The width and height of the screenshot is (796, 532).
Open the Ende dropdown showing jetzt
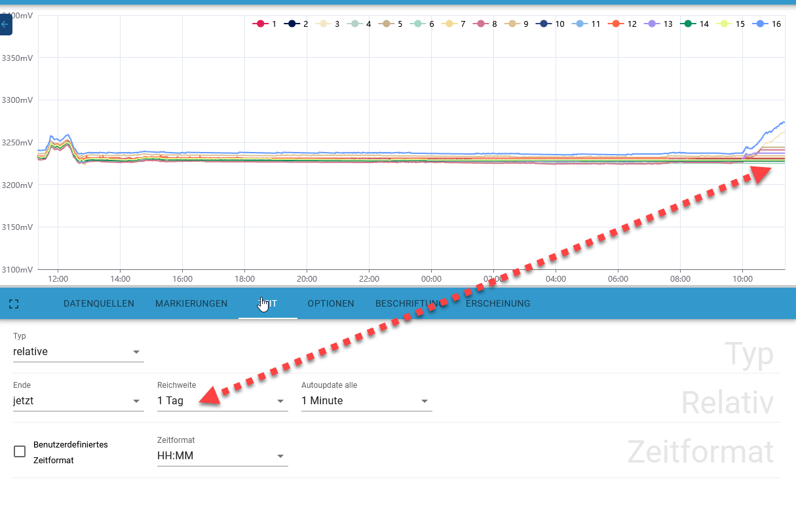pyautogui.click(x=79, y=401)
